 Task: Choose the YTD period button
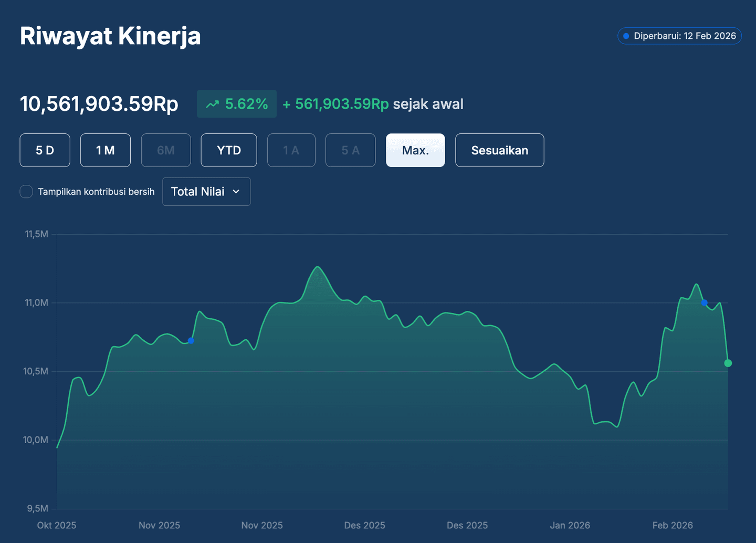[x=229, y=150]
